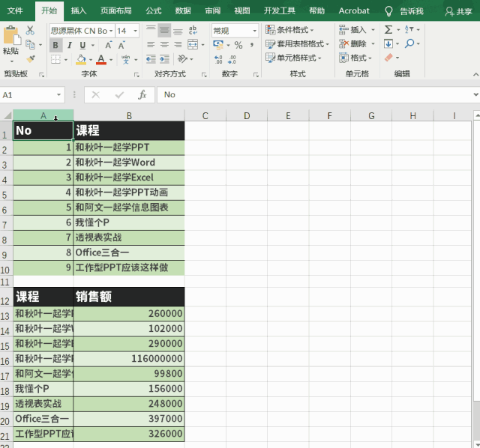Toggle Underline formatting

pos(82,45)
